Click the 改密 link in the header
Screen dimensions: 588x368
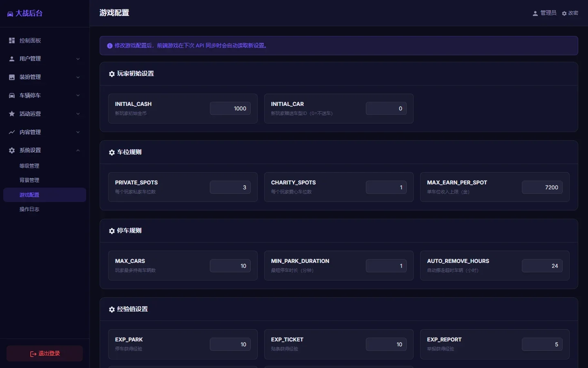coord(570,13)
